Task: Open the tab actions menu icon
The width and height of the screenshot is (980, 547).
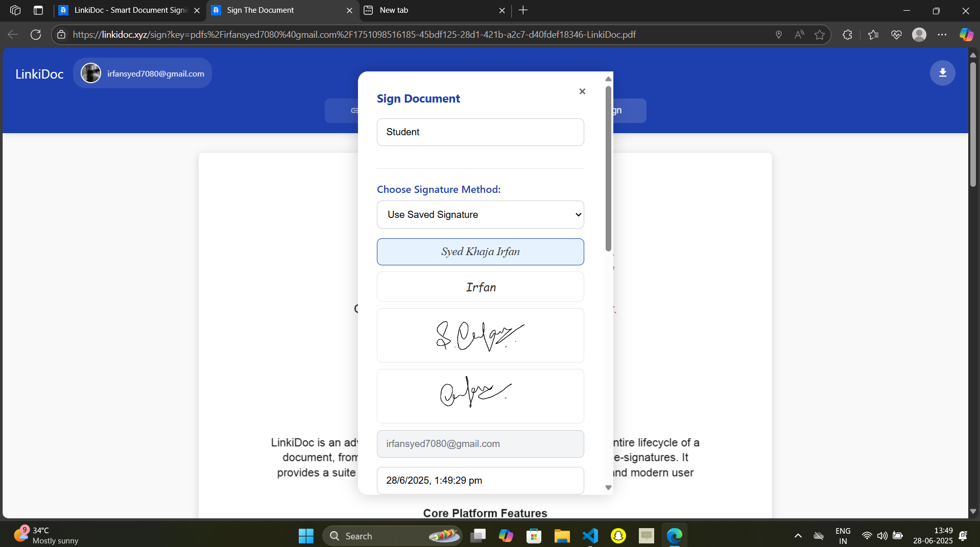Action: 38,10
